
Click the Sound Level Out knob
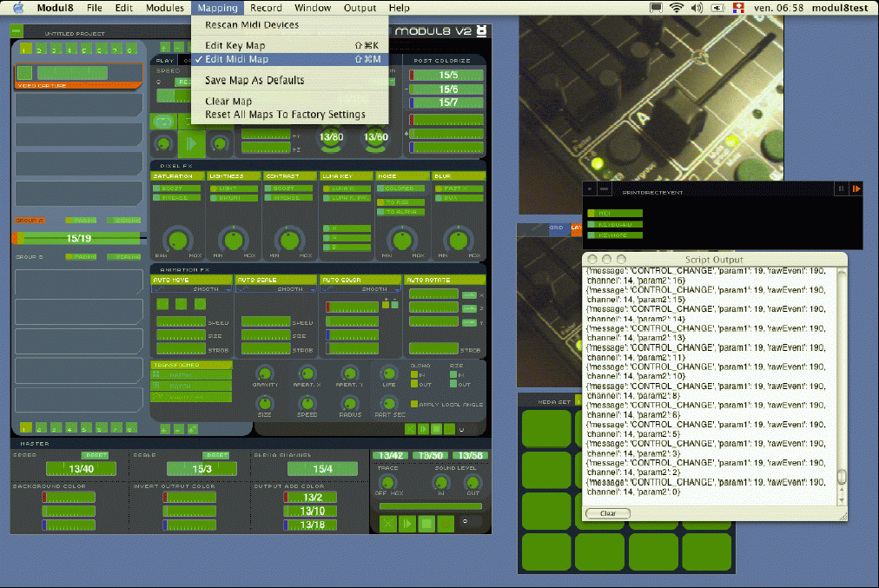point(473,481)
